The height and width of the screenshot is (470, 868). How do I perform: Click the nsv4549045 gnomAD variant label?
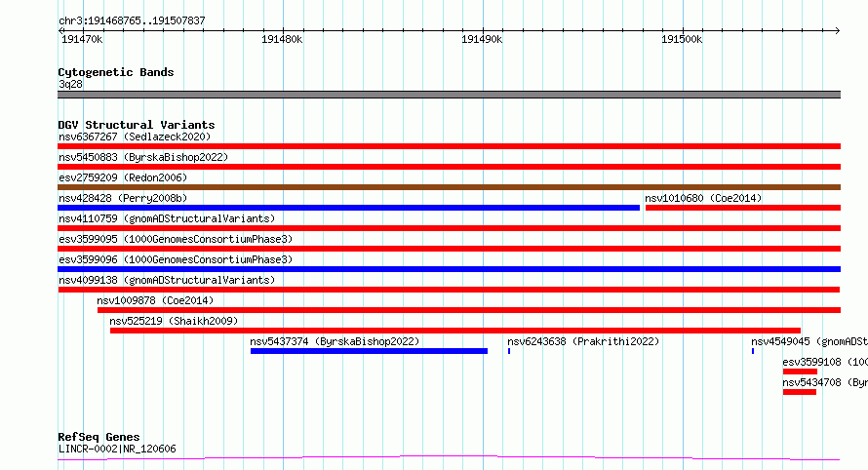coord(809,341)
